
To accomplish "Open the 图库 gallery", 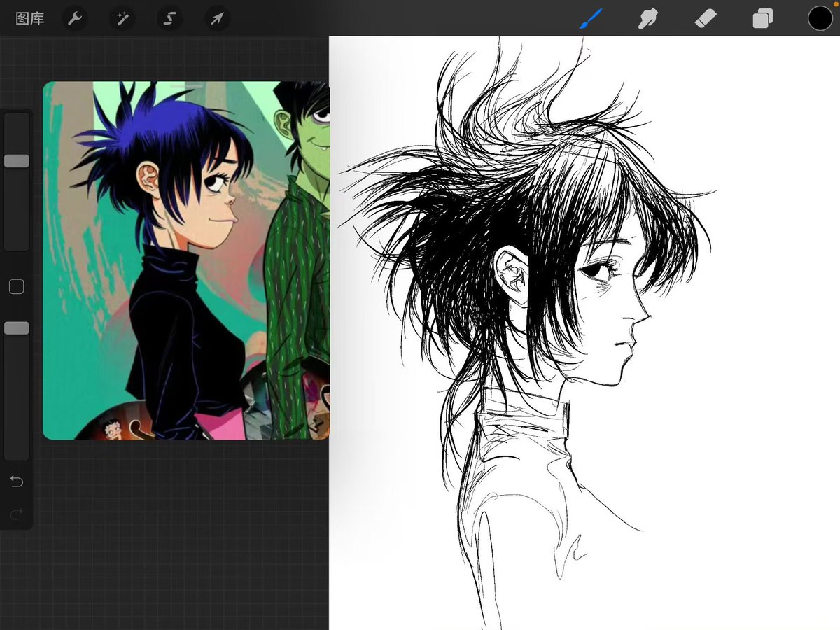I will (x=30, y=19).
